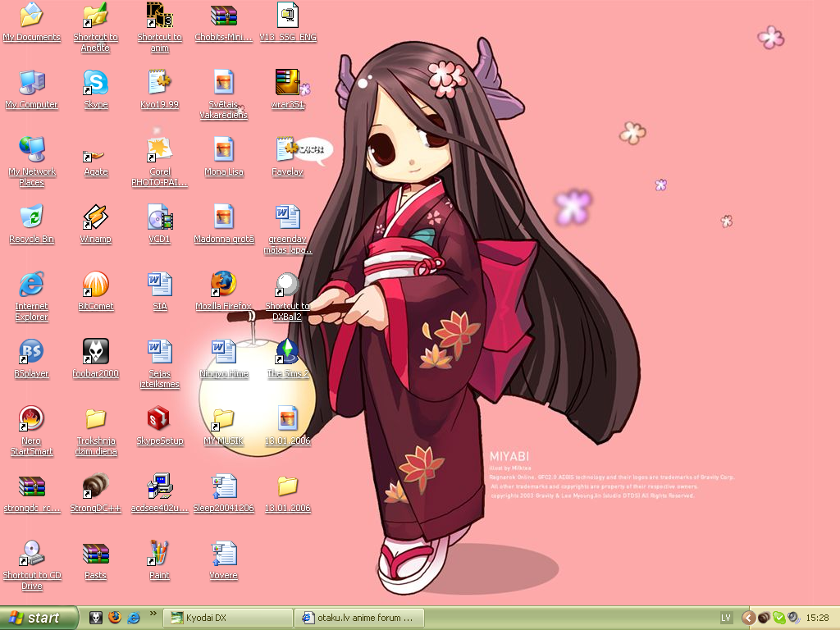Open the 13.01.2006 yellow folder
The width and height of the screenshot is (840, 630).
tap(288, 486)
